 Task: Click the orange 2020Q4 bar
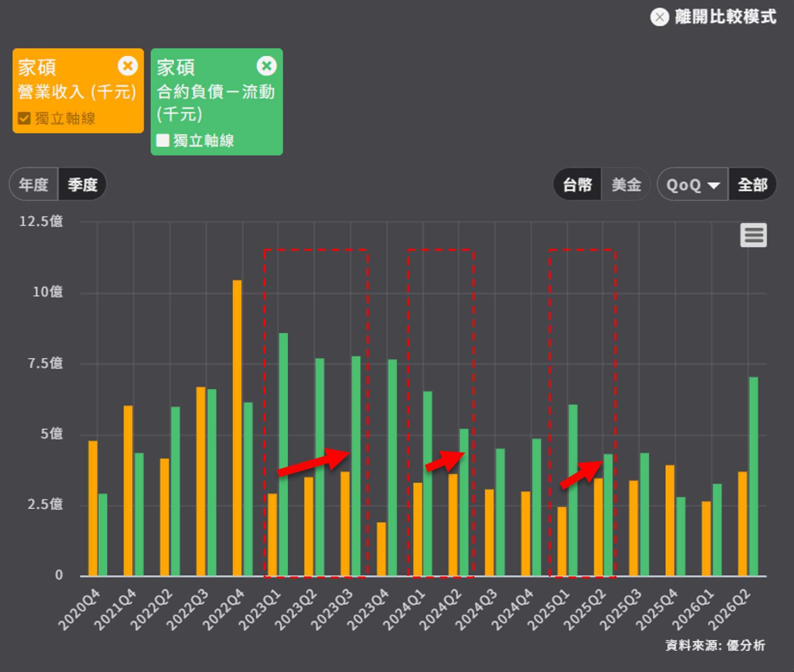point(93,508)
